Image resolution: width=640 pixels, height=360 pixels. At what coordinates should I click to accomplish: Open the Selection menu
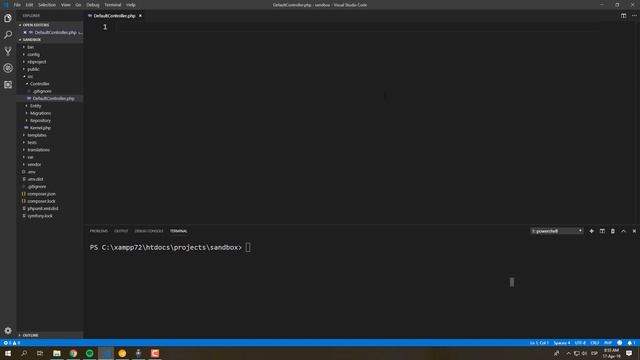tap(47, 5)
